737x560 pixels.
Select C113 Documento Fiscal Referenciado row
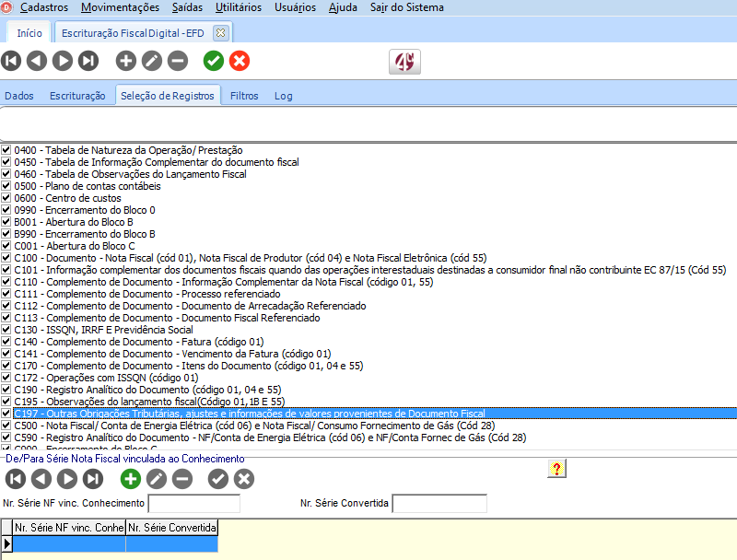click(x=167, y=318)
